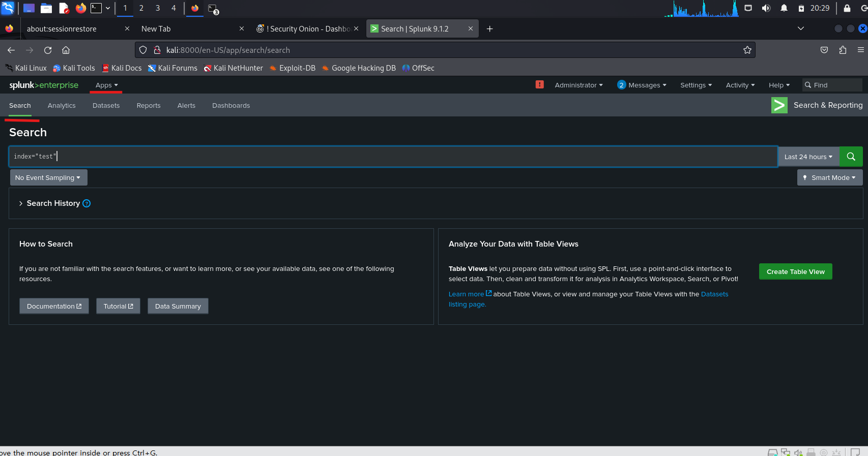Image resolution: width=868 pixels, height=456 pixels.
Task: Open the volume control in the system tray
Action: pyautogui.click(x=766, y=8)
